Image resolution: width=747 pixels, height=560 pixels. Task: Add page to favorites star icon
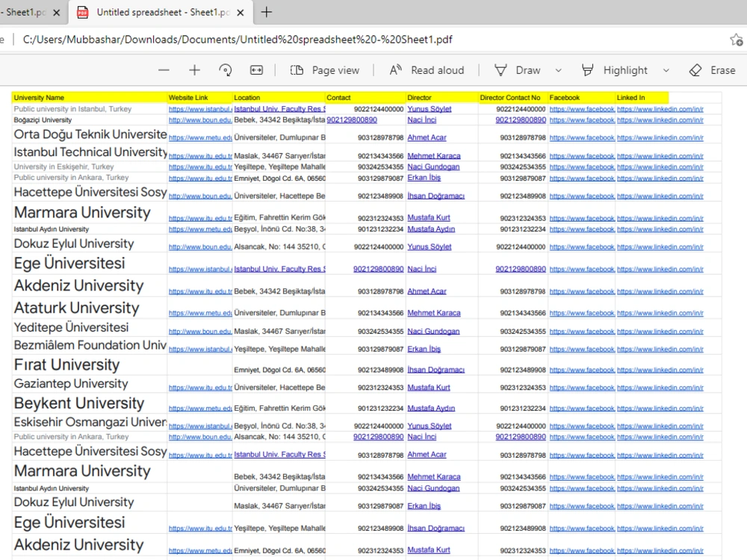pyautogui.click(x=737, y=40)
